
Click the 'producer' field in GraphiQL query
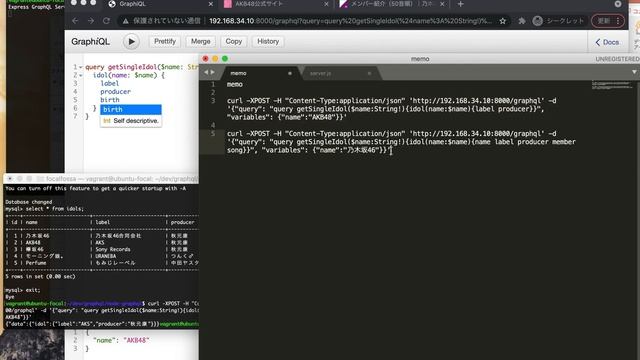116,92
